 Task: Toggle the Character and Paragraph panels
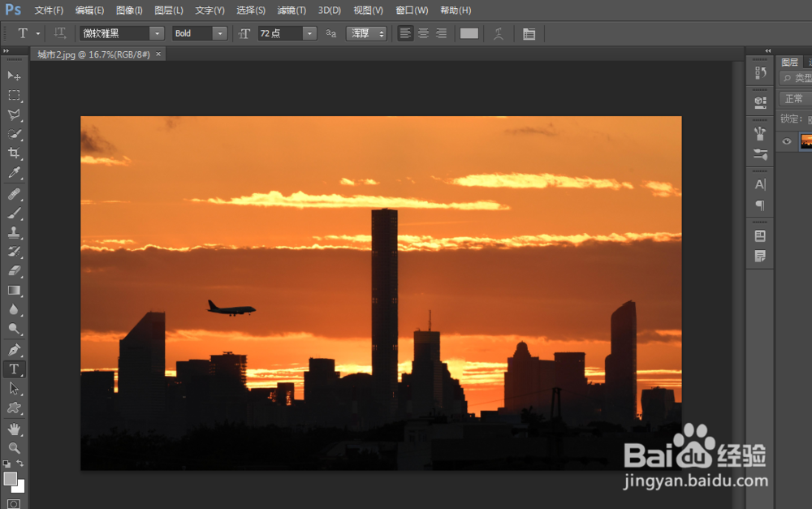click(x=529, y=34)
